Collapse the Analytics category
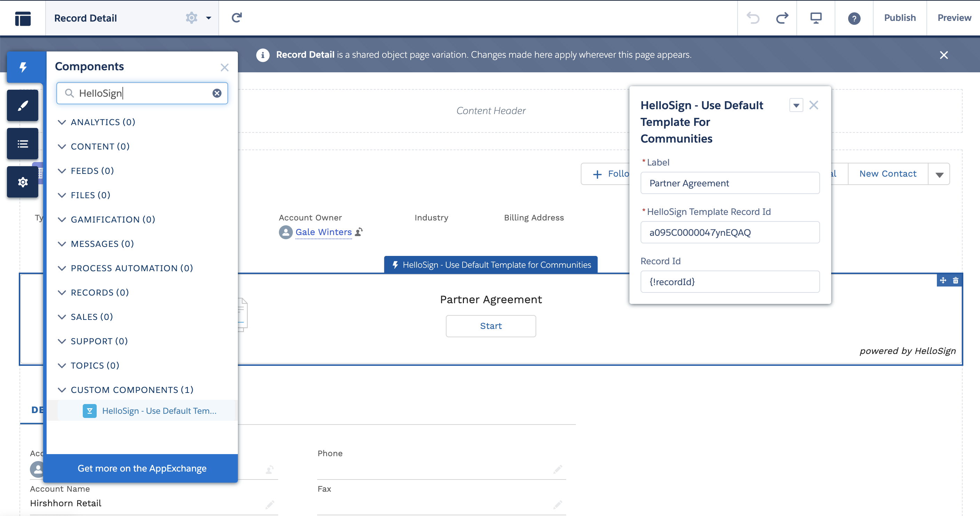980x516 pixels. point(62,122)
